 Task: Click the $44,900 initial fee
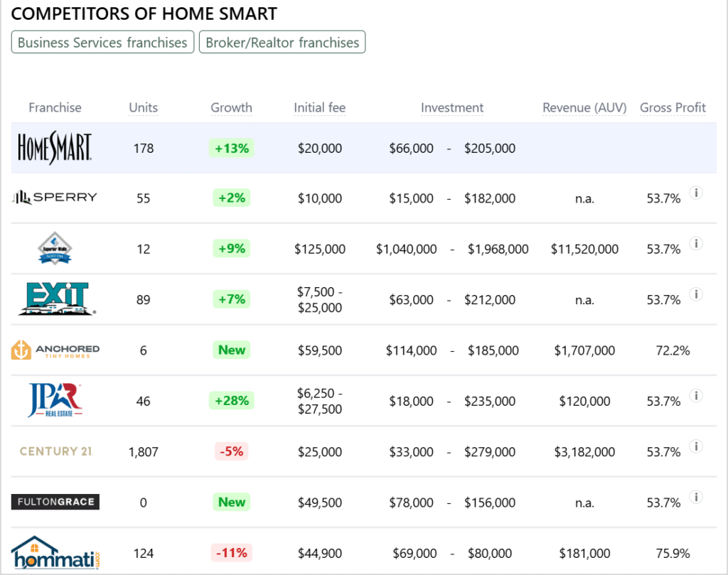[319, 553]
